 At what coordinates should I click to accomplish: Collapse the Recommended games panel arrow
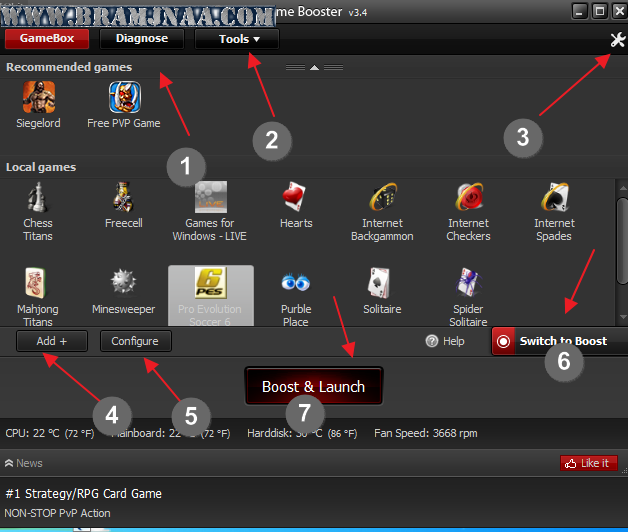(x=314, y=67)
